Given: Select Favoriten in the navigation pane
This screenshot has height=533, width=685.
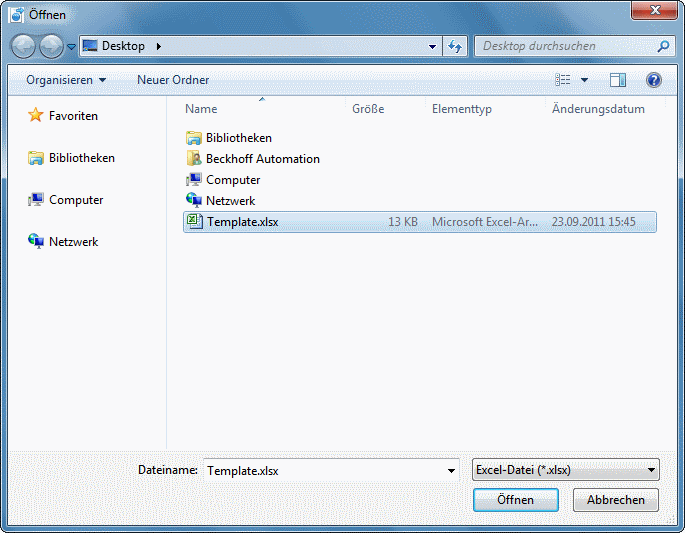Looking at the screenshot, I should (73, 116).
